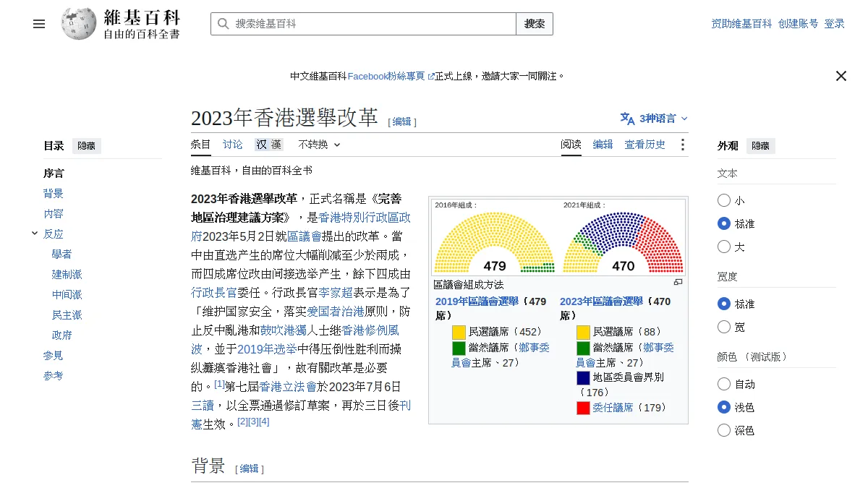The height and width of the screenshot is (488, 868).
Task: Open the 三讀 link
Action: (x=203, y=406)
